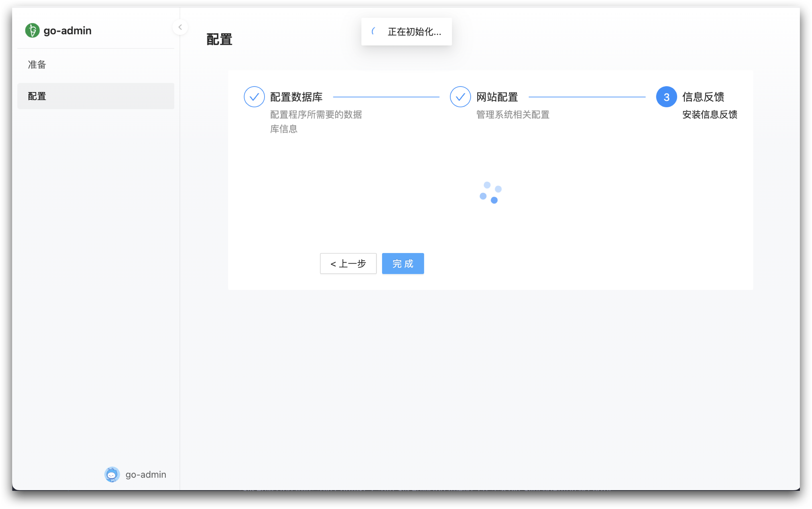Click the 配置 page heading
This screenshot has width=812, height=509.
(219, 39)
